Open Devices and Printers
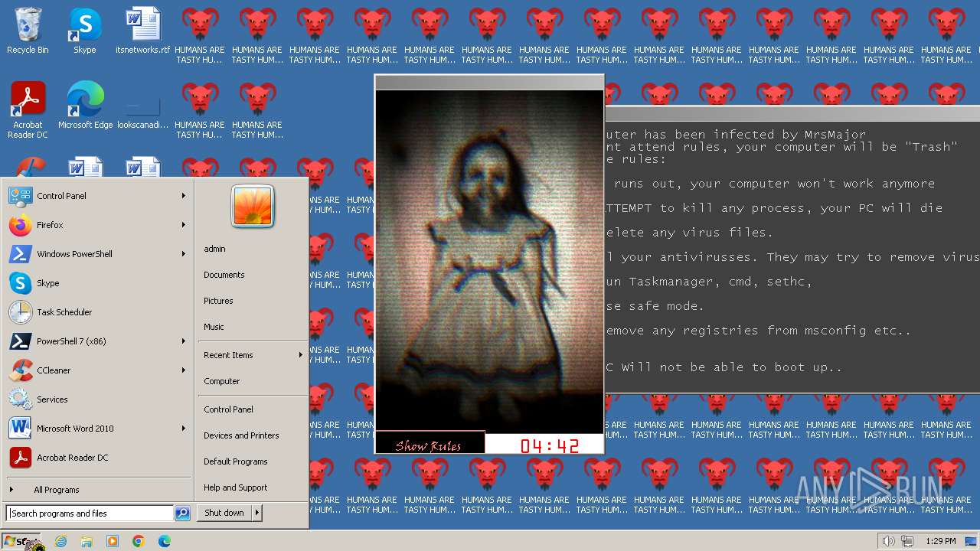The height and width of the screenshot is (551, 980). [x=241, y=435]
